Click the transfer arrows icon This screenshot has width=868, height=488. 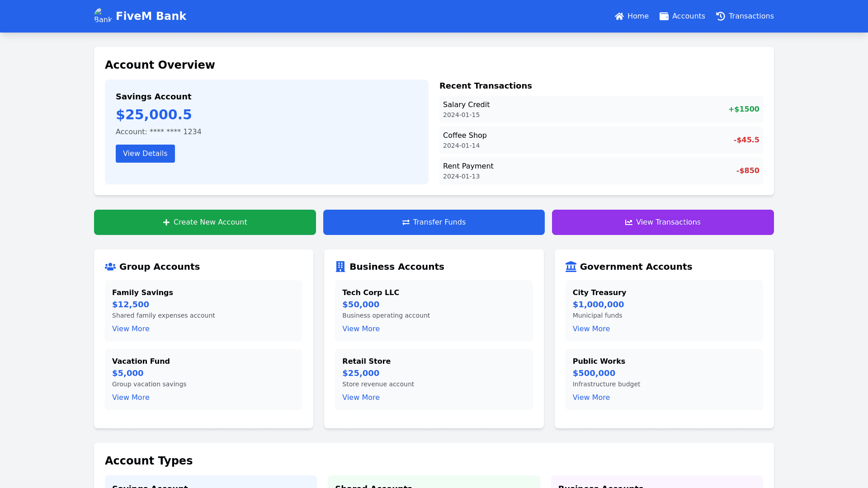pos(406,222)
